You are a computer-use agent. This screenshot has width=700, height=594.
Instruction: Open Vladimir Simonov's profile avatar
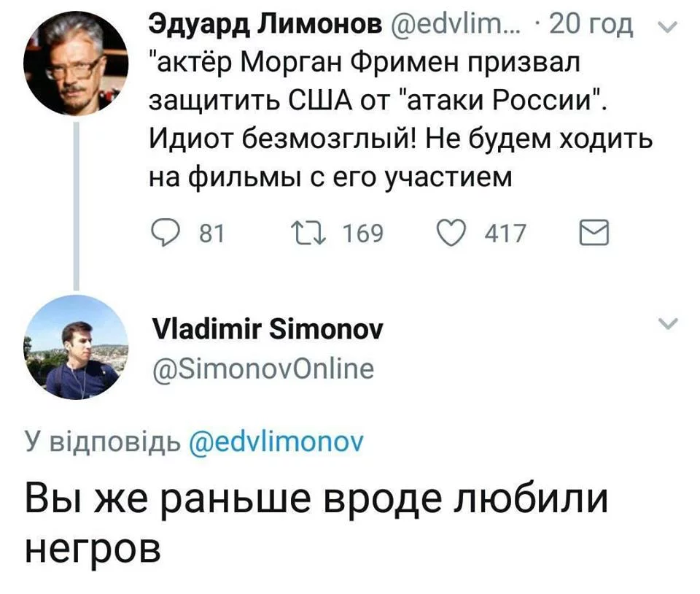77,347
